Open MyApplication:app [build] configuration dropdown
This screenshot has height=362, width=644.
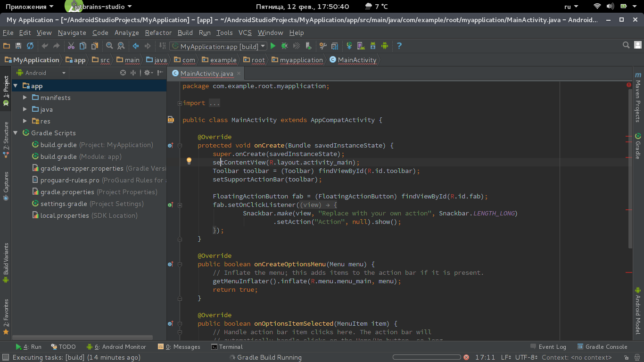218,46
